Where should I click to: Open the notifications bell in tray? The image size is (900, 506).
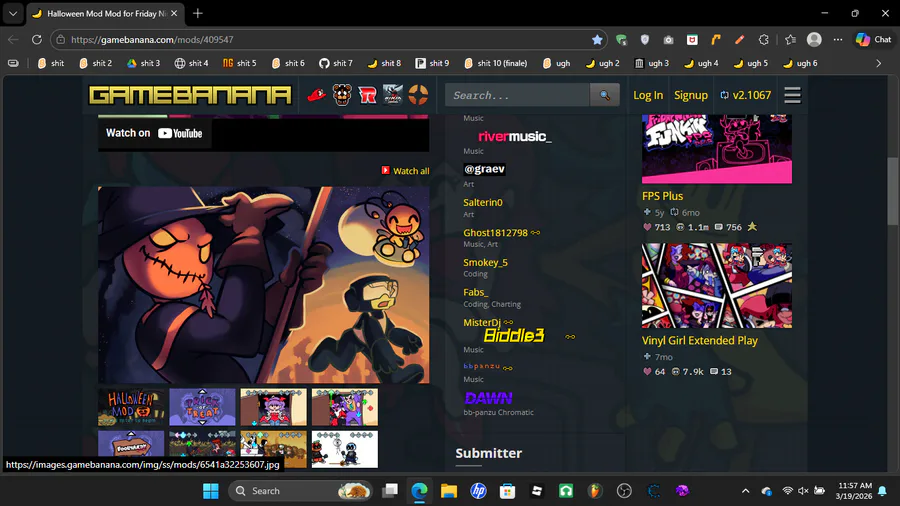882,491
